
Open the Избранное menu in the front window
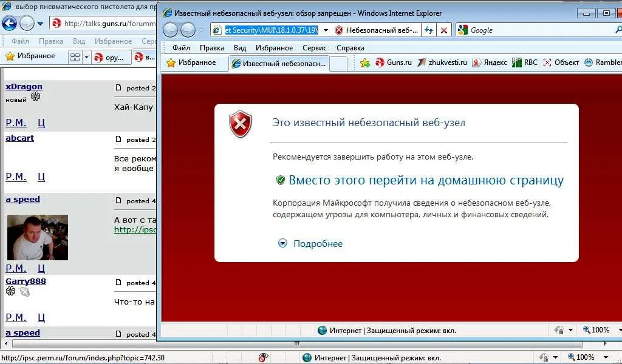point(274,48)
